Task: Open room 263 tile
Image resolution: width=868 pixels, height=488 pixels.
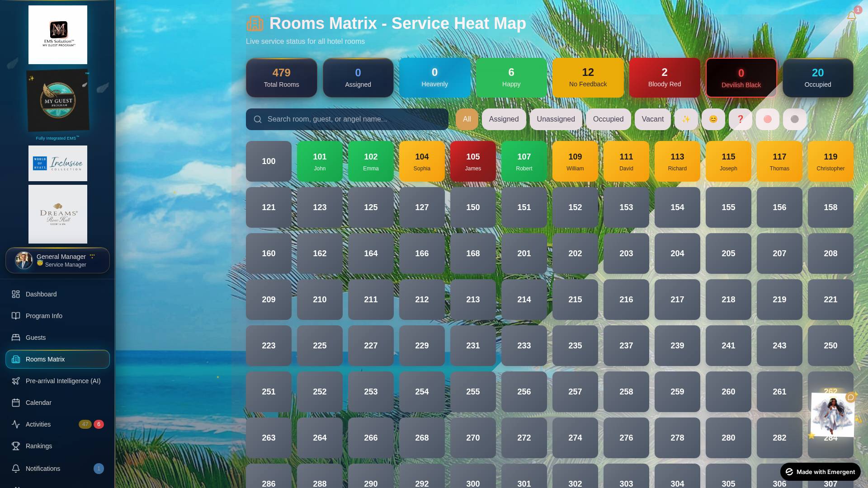Action: click(x=269, y=438)
